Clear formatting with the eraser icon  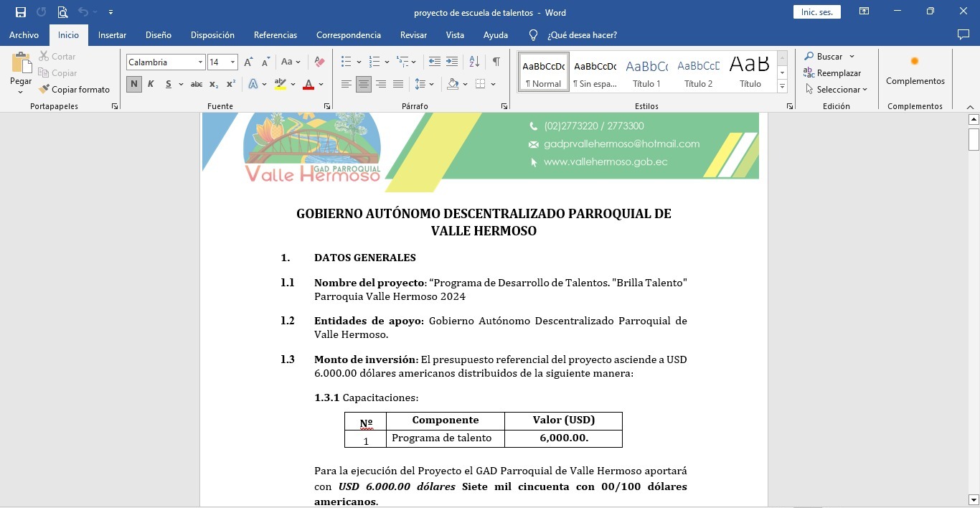click(x=319, y=62)
